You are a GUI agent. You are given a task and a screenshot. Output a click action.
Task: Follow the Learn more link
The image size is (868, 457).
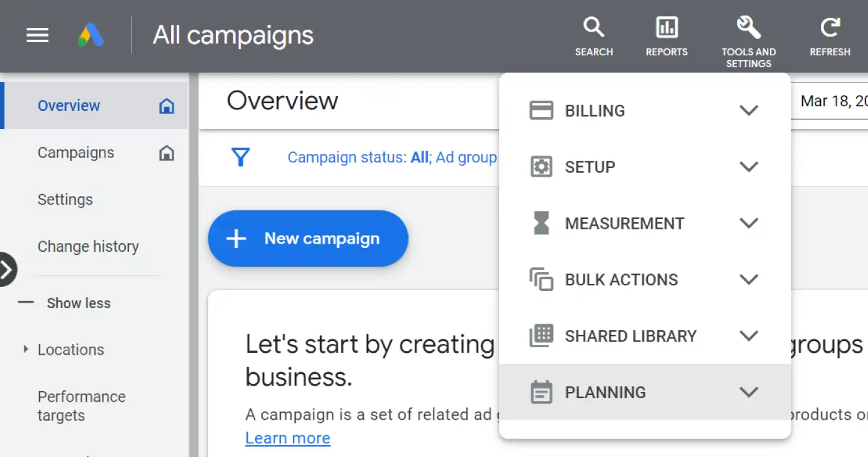tap(288, 438)
